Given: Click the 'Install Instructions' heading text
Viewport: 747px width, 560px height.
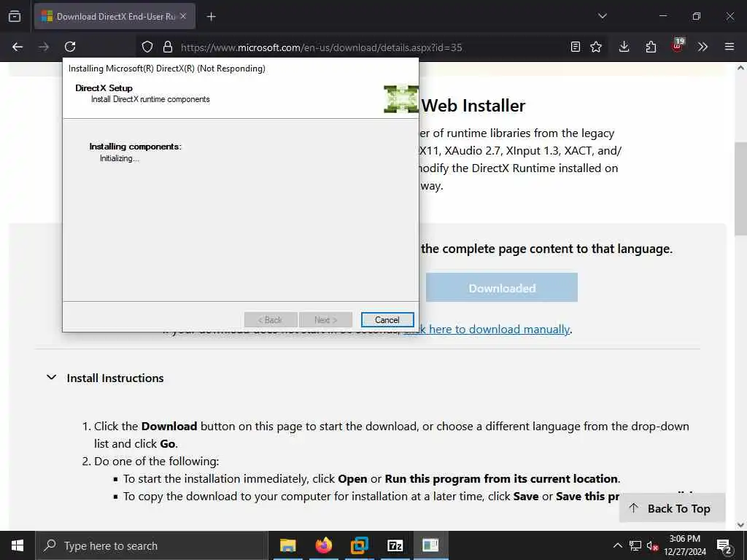Looking at the screenshot, I should [x=115, y=378].
